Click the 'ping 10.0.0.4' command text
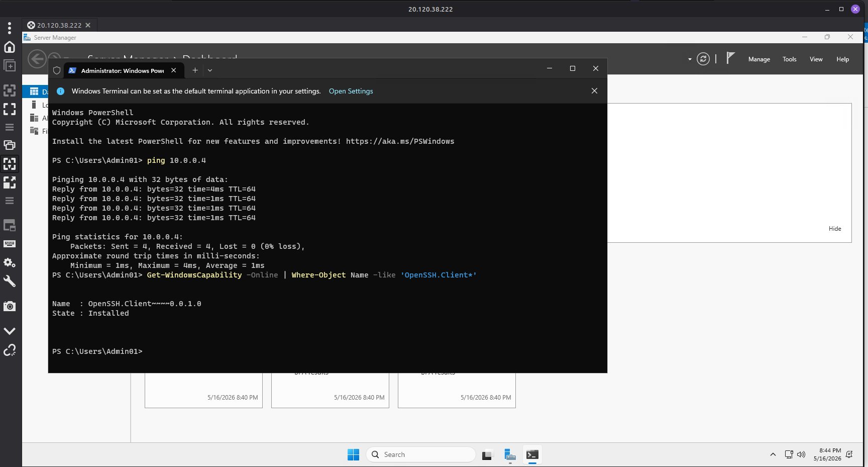Viewport: 868px width, 467px height. (176, 160)
